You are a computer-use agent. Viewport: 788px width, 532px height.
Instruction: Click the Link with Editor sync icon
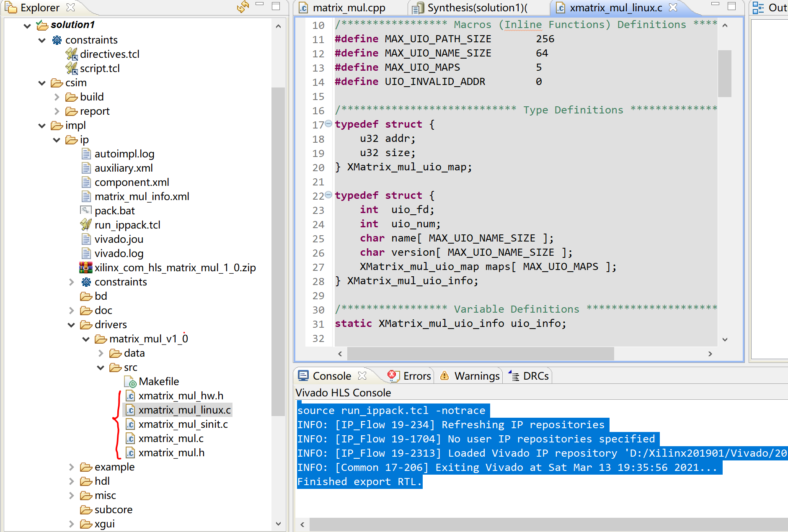(243, 7)
